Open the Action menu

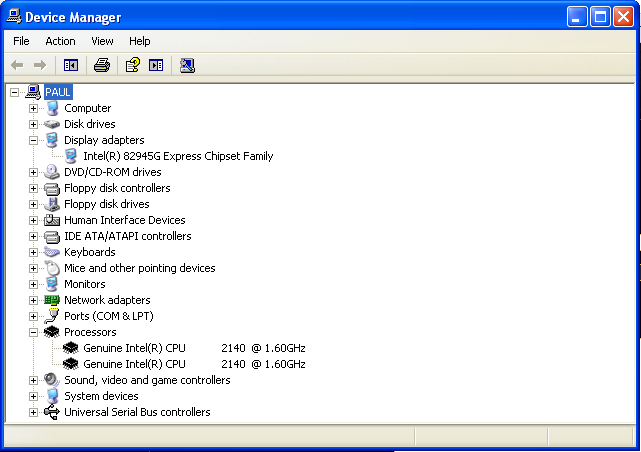61,41
